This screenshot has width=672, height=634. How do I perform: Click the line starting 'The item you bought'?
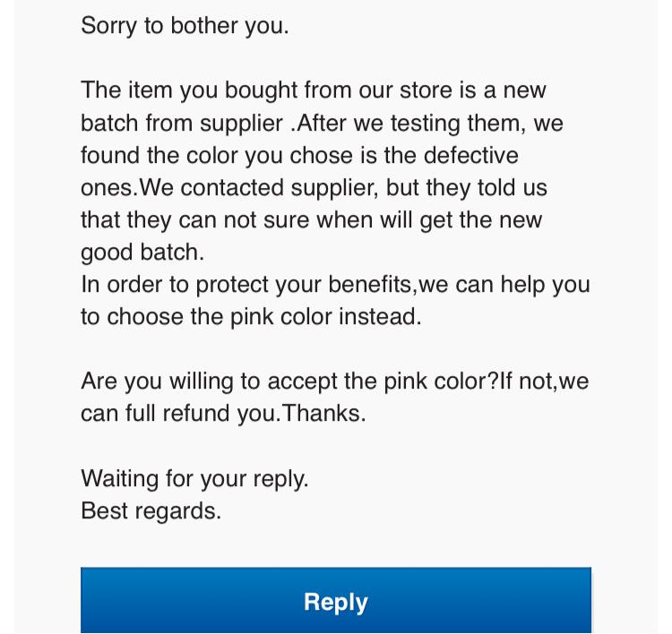(x=314, y=90)
